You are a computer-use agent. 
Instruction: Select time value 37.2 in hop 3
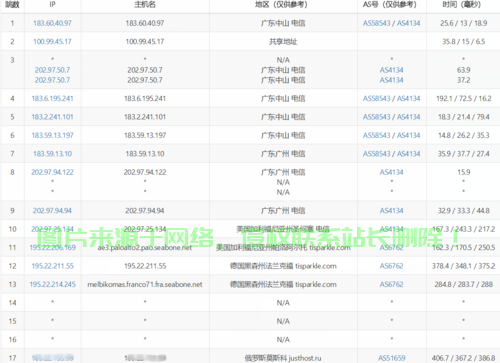[463, 80]
